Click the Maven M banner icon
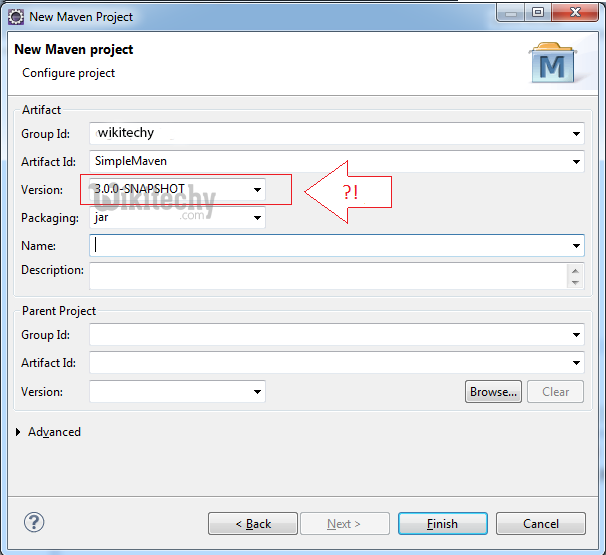 coord(552,64)
